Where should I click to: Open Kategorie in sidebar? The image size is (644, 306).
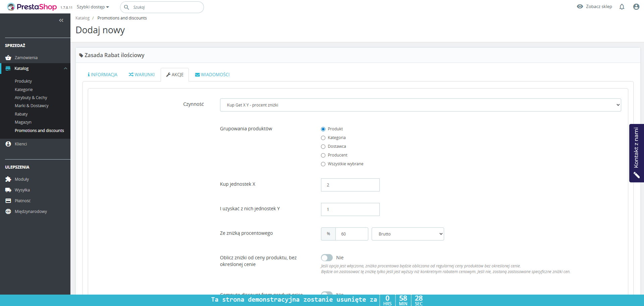tap(24, 90)
